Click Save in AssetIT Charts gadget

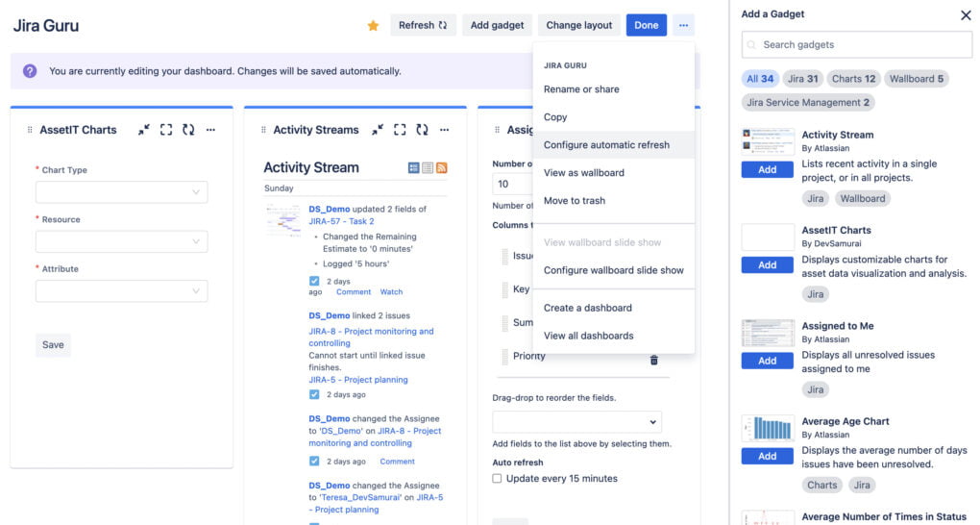point(53,345)
